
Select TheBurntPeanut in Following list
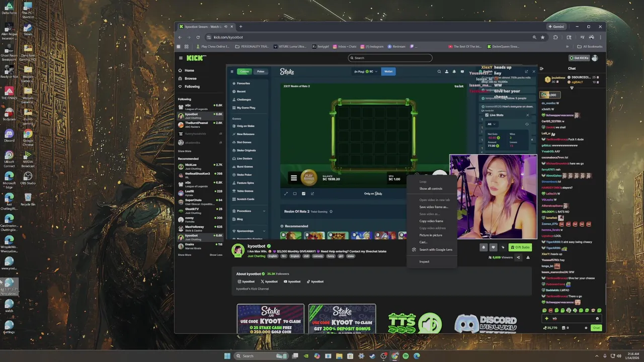pos(200,124)
